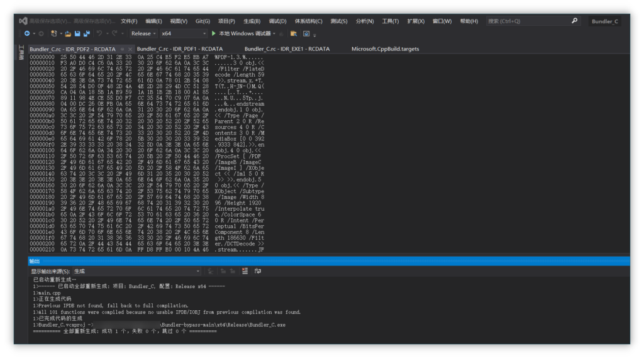
Task: Open the Release configuration dropdown
Action: click(x=143, y=33)
